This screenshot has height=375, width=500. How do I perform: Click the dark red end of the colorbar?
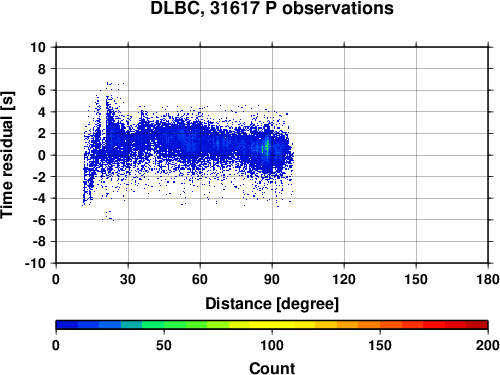tap(477, 325)
